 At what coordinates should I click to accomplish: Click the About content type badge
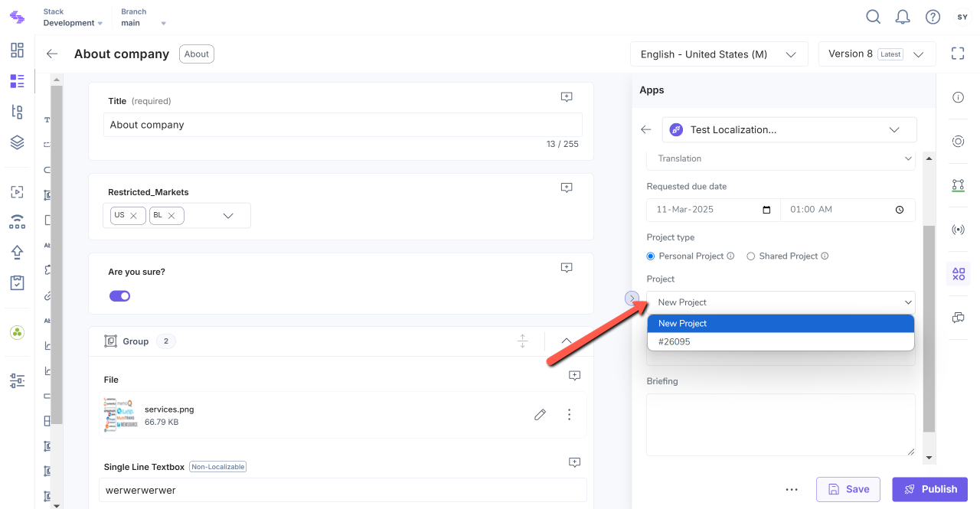coord(197,54)
